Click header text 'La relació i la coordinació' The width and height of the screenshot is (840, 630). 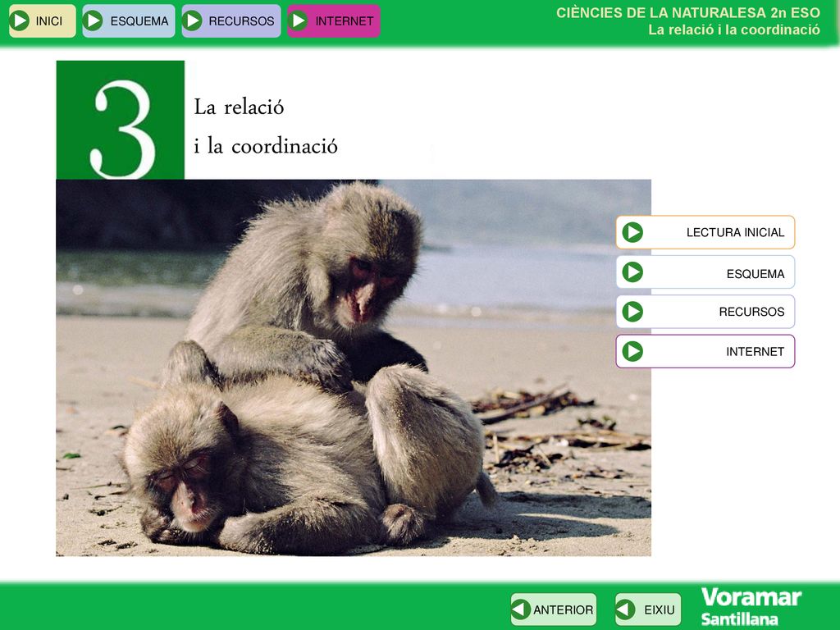click(734, 30)
